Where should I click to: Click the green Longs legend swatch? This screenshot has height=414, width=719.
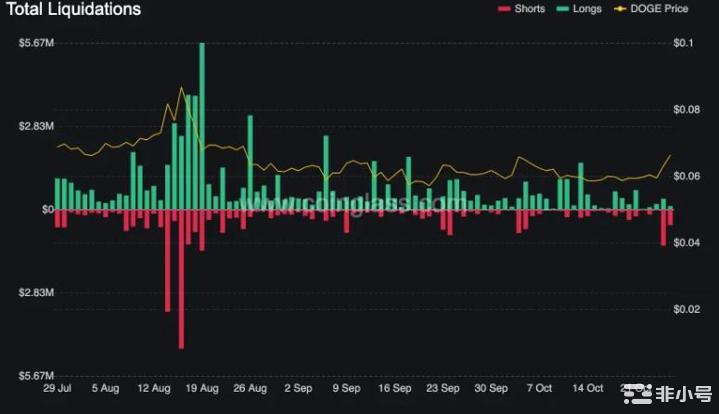point(565,10)
